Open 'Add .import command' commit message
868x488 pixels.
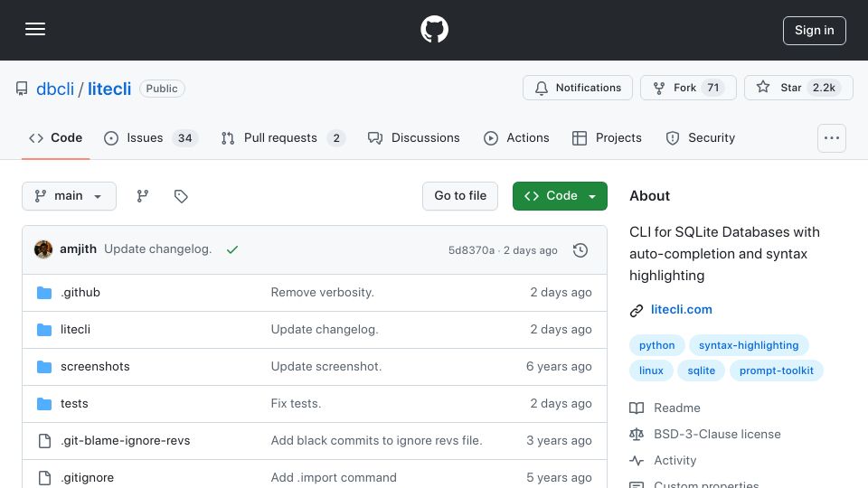(x=334, y=477)
